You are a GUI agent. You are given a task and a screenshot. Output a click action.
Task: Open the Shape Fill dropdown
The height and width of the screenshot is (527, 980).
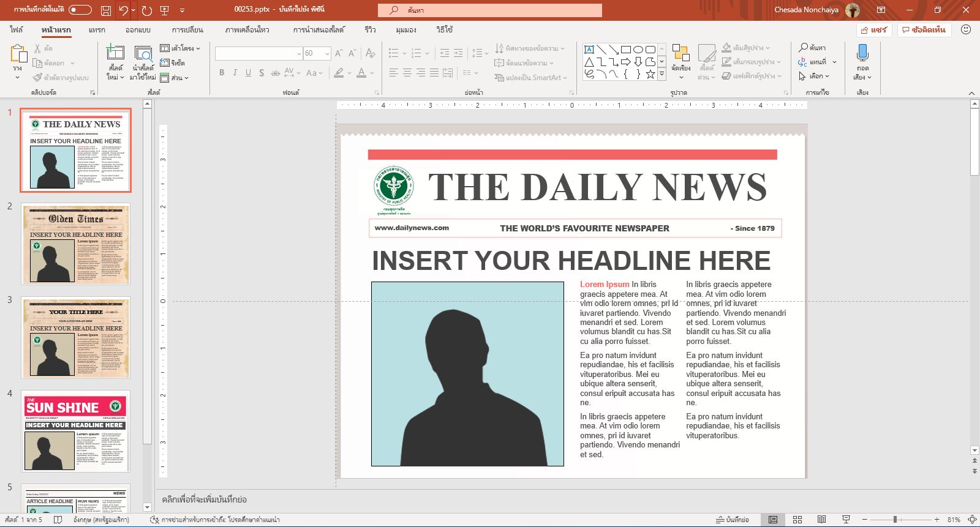click(745, 48)
